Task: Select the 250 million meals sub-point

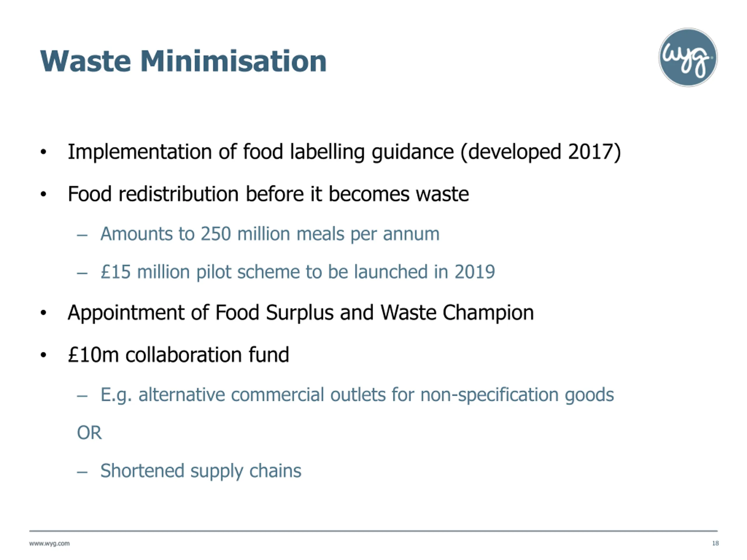Action: [x=270, y=234]
